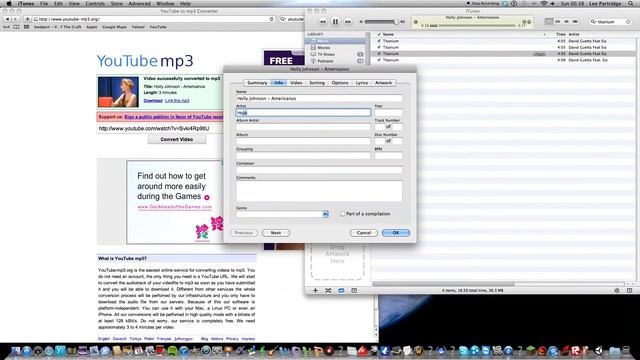The width and height of the screenshot is (640, 360).
Task: Open Safari bookmarks book icon
Action: point(16,27)
